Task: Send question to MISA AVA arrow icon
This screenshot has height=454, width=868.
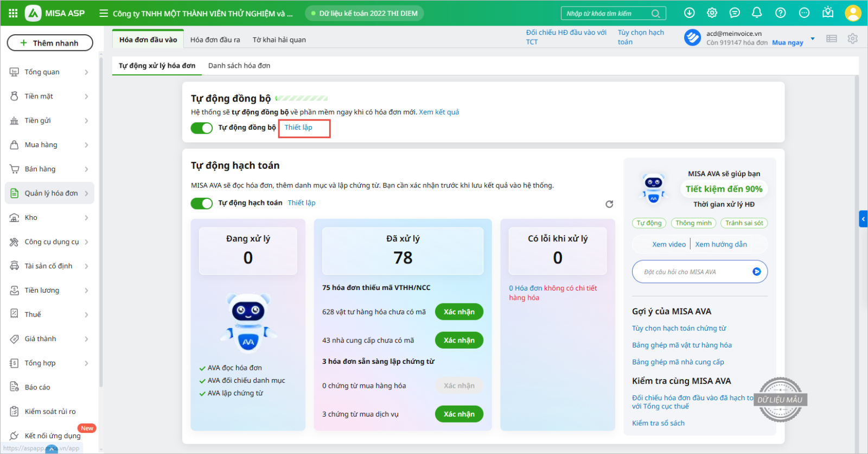Action: [x=756, y=272]
